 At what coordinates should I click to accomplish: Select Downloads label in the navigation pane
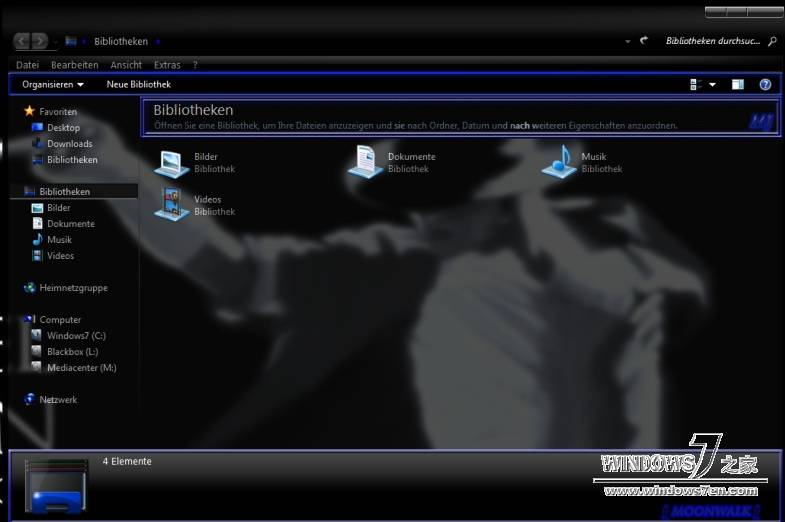(x=70, y=144)
